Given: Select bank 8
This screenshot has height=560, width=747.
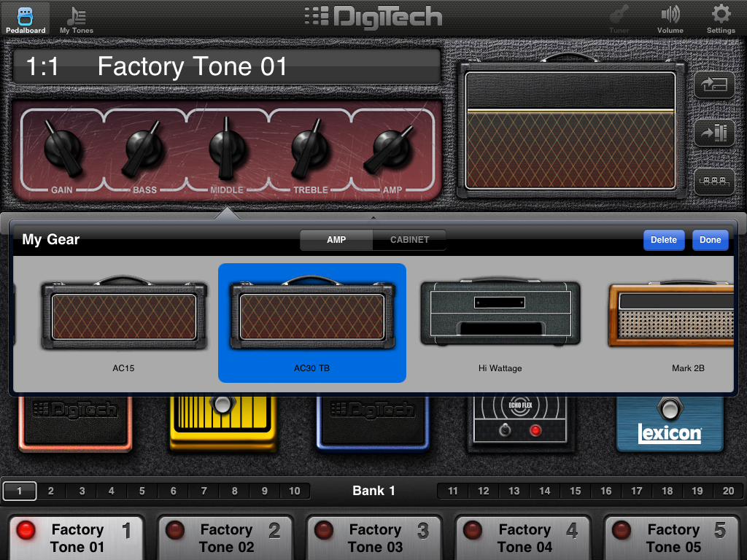Looking at the screenshot, I should pos(234,491).
